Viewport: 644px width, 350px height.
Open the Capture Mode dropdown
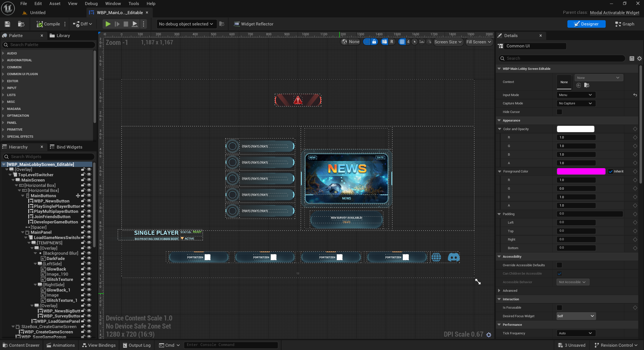click(576, 103)
